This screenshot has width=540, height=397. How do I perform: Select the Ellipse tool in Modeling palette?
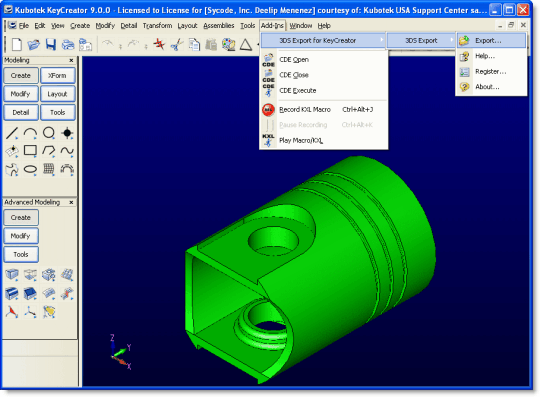tap(30, 169)
